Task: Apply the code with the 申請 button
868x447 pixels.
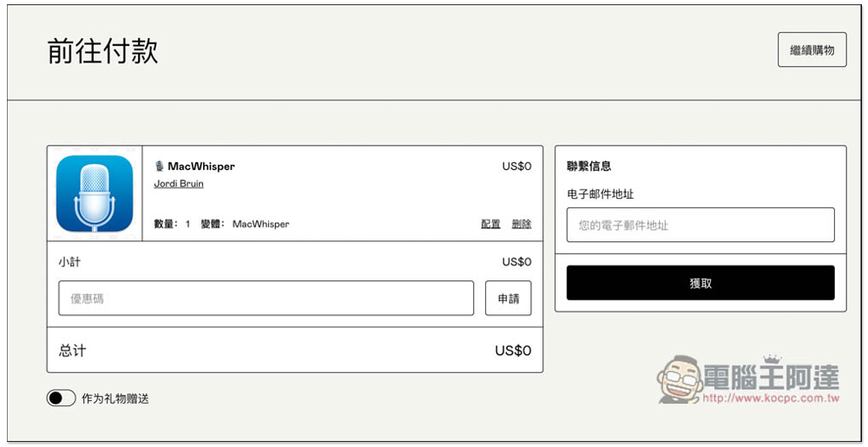Action: point(508,299)
